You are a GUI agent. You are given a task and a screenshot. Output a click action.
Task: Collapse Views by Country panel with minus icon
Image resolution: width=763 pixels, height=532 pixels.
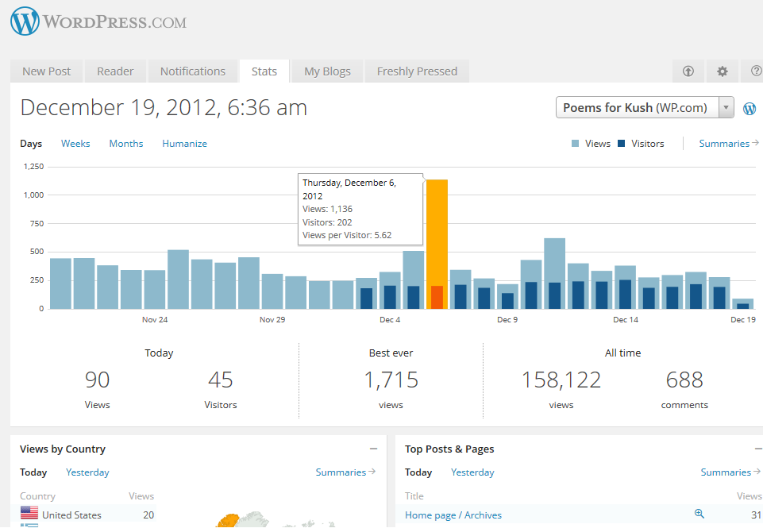click(373, 449)
